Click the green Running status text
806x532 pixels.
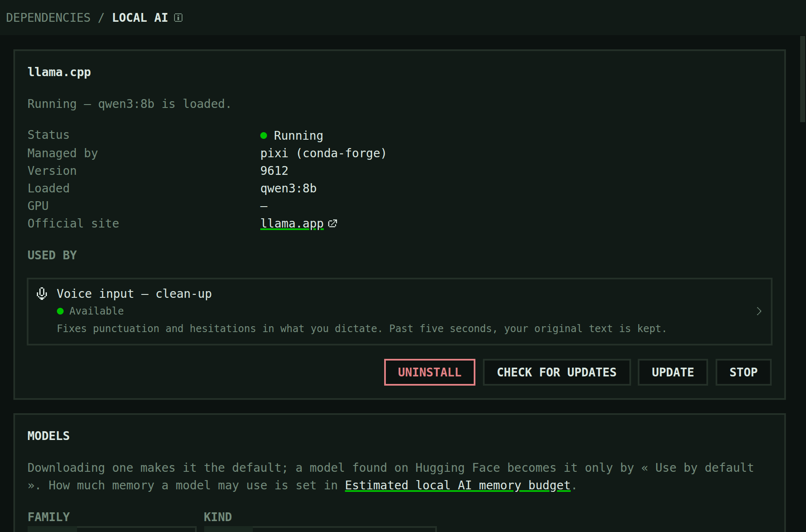click(x=298, y=136)
